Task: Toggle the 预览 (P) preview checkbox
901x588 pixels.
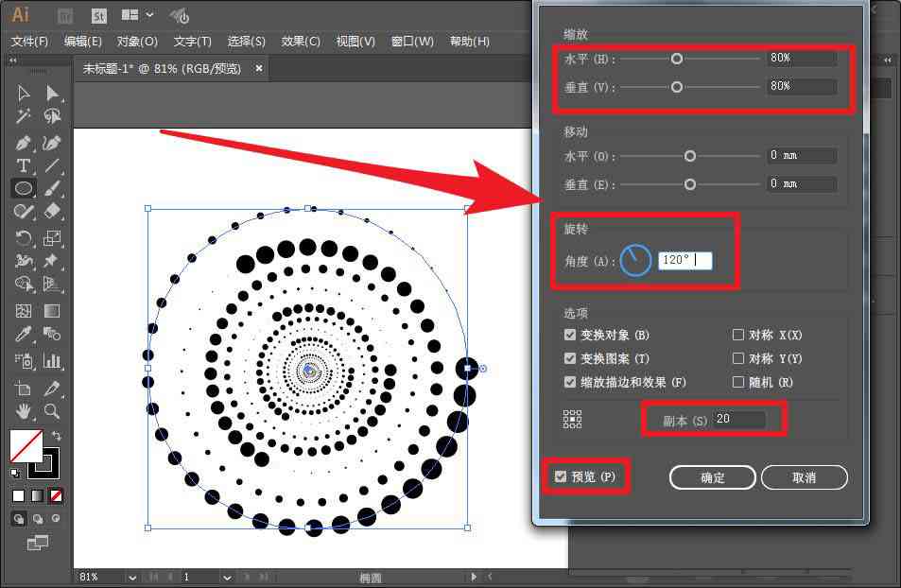Action: pos(561,476)
